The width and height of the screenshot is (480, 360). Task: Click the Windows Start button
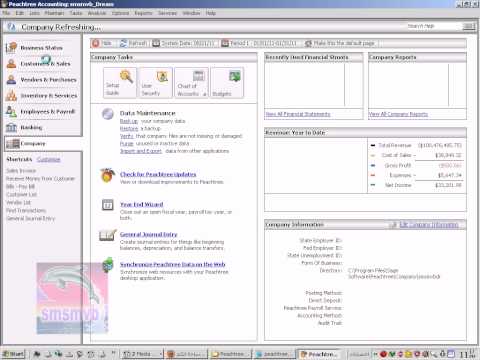13,354
